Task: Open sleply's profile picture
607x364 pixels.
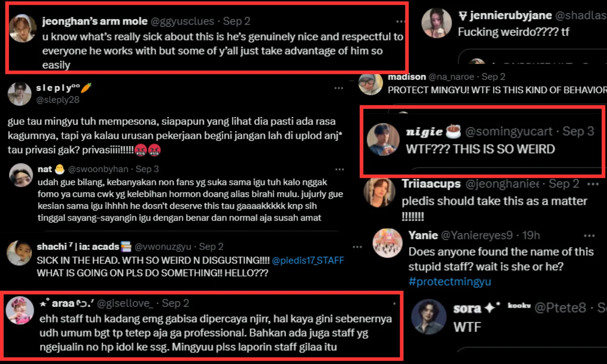Action: click(x=19, y=94)
